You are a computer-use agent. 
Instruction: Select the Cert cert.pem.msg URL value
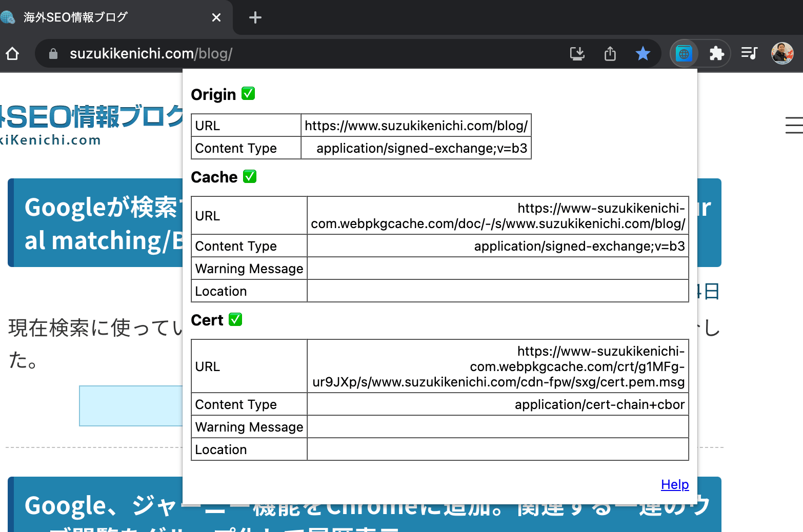pyautogui.click(x=498, y=366)
